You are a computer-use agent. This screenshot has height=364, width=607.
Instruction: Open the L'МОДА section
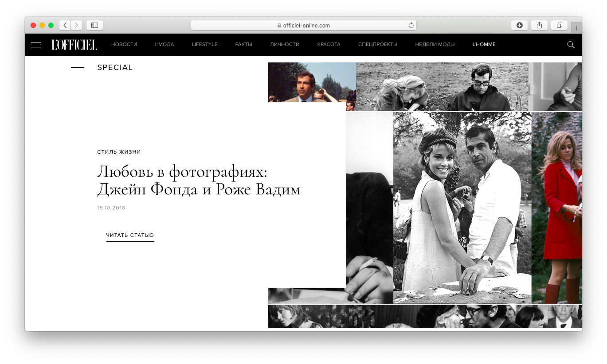pyautogui.click(x=164, y=45)
